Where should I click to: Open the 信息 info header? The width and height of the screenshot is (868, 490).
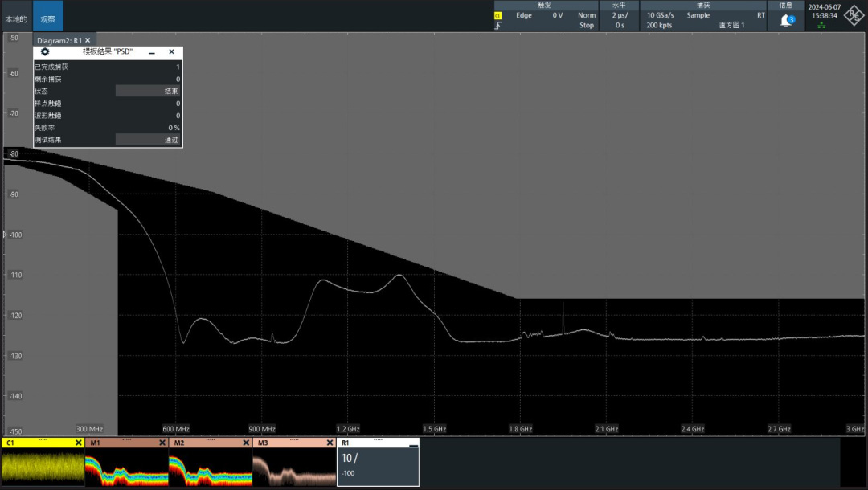[786, 5]
